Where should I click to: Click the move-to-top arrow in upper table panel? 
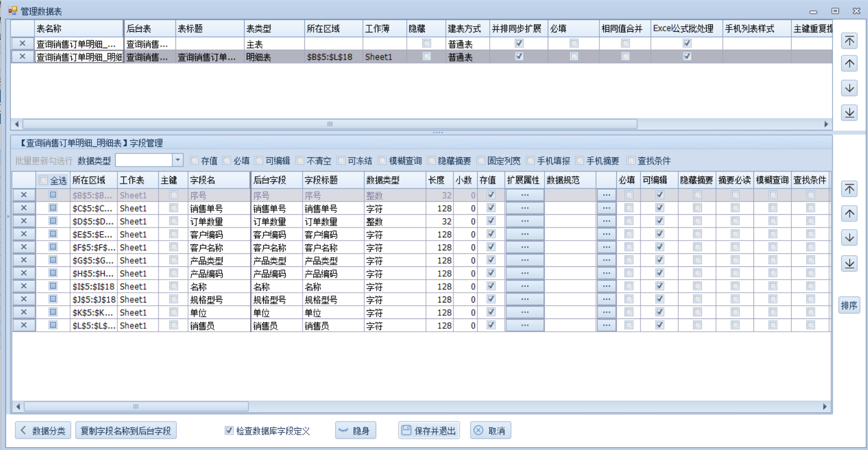coord(849,41)
